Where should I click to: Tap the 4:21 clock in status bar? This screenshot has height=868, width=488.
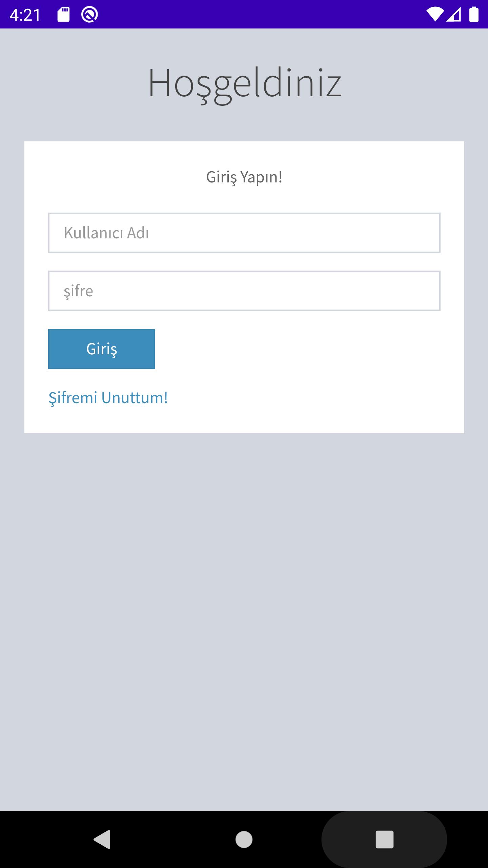coord(25,15)
